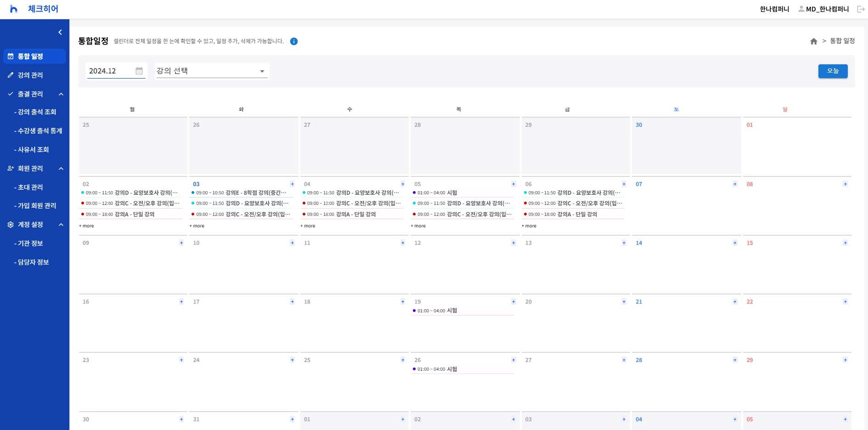
Task: Open 강의E 8학점 강의 event on day 03
Action: tap(255, 193)
